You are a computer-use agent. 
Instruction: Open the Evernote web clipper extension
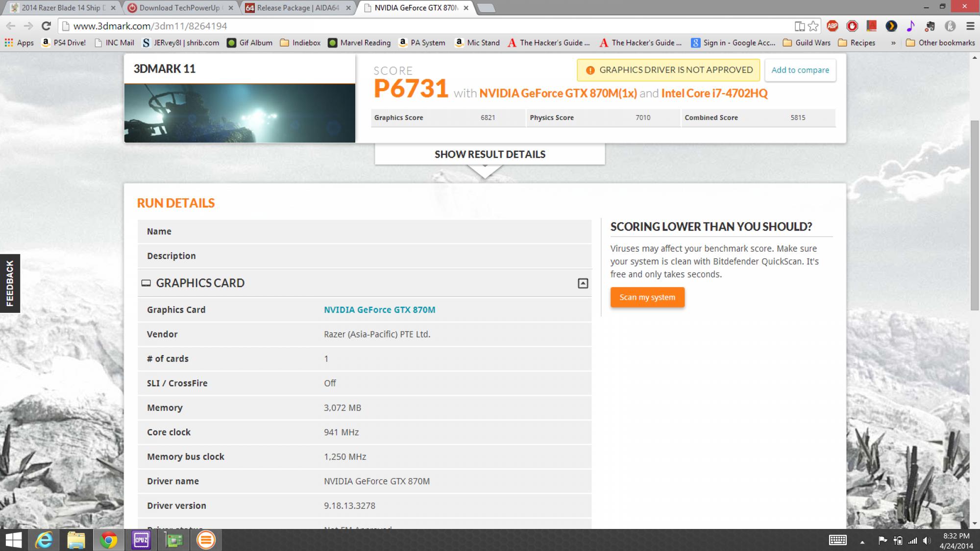click(930, 26)
